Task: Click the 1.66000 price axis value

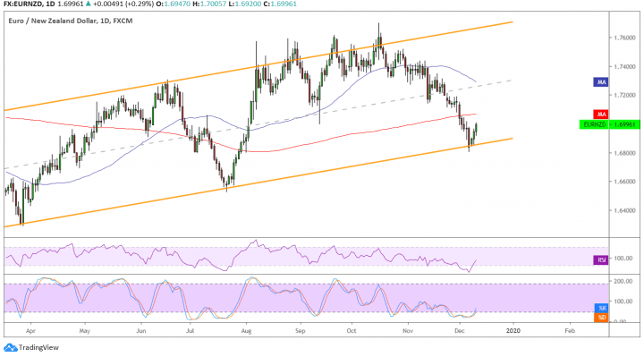Action: point(624,182)
